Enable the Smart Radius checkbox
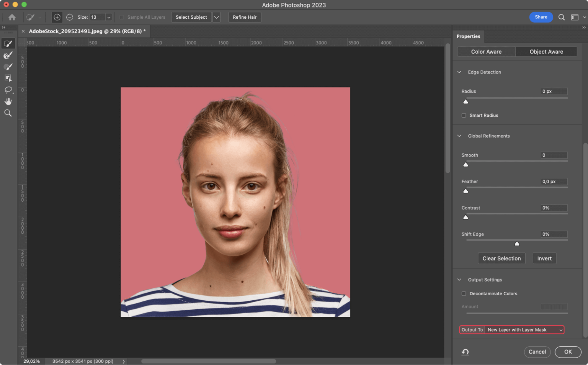Screen dimensions: 588x365 tap(464, 115)
